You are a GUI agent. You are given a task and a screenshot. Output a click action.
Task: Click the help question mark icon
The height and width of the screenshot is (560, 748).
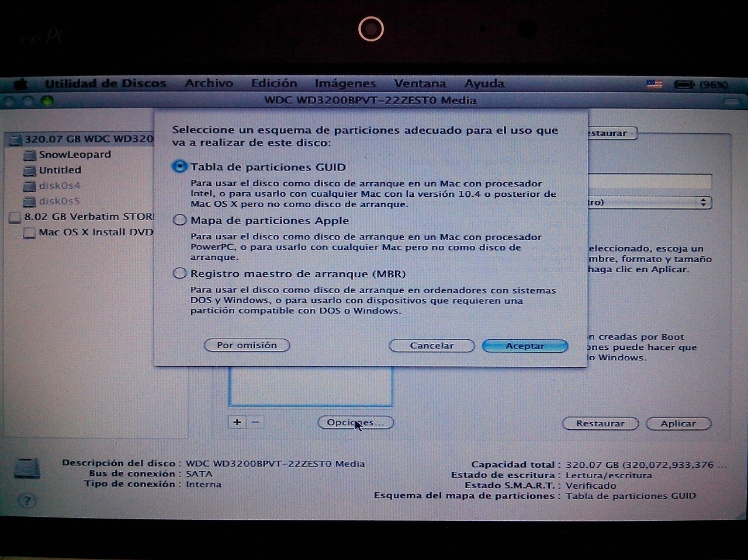(27, 500)
